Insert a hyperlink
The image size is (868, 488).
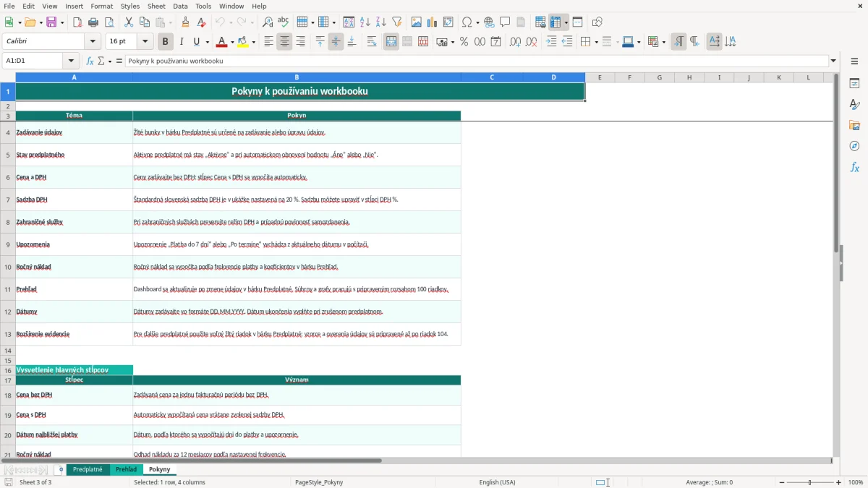pyautogui.click(x=490, y=22)
